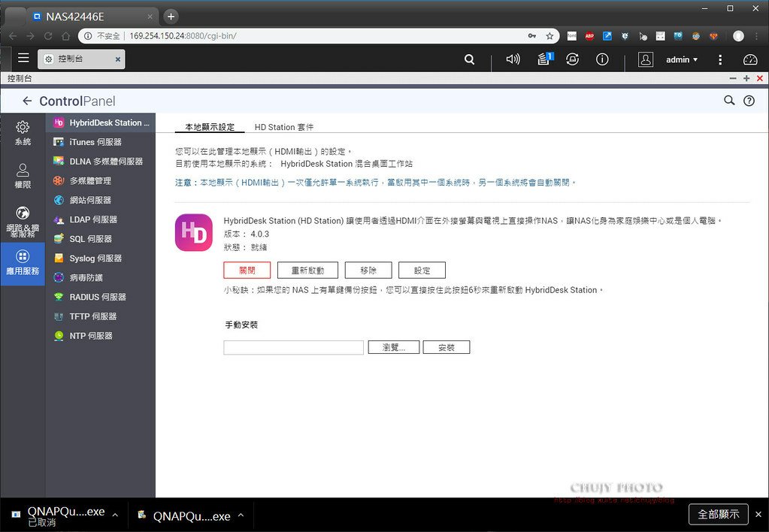Open NTP 伺服器 settings
The image size is (769, 532).
pyautogui.click(x=101, y=335)
